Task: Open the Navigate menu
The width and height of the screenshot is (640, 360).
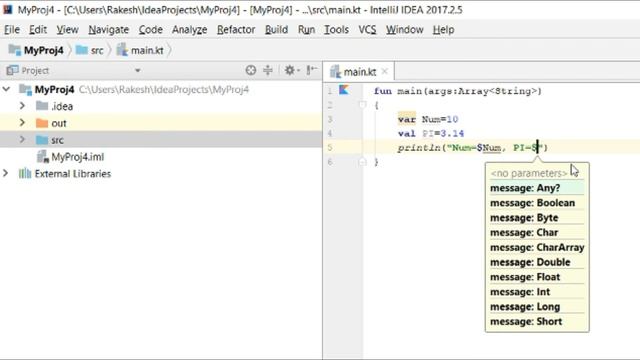Action: pos(109,30)
